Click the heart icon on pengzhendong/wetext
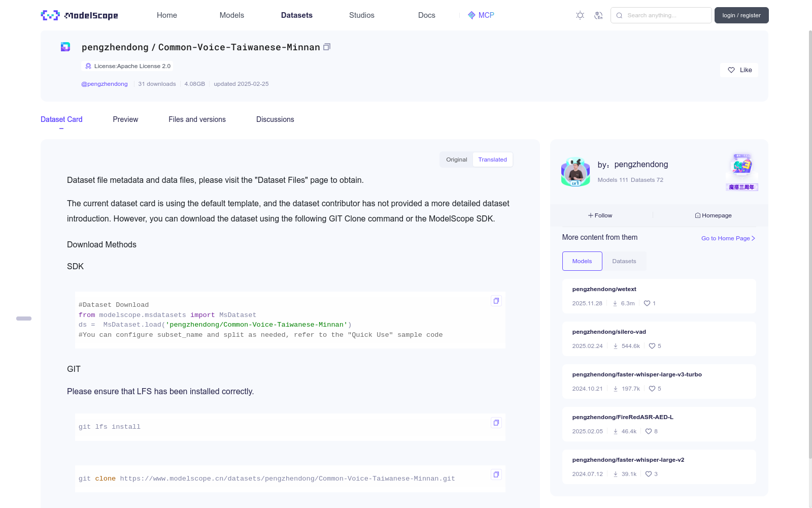This screenshot has height=508, width=812. pos(647,303)
